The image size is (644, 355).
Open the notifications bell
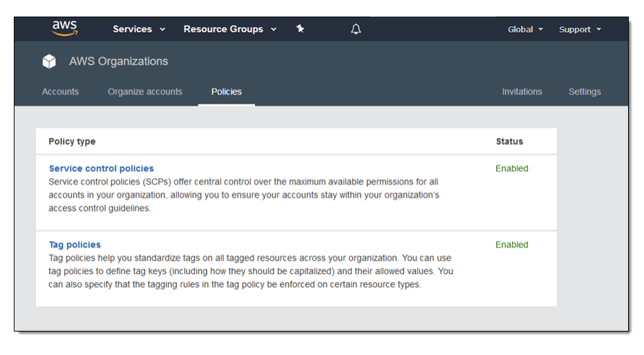coord(356,29)
